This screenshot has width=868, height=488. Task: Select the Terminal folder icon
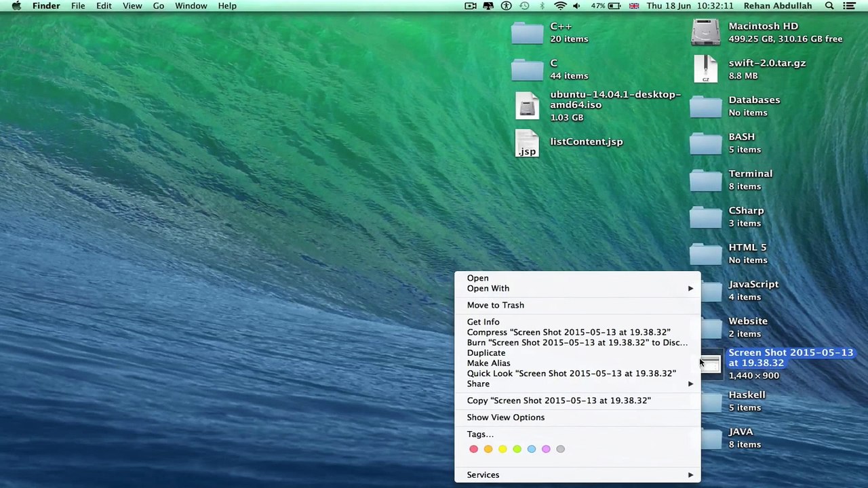click(705, 180)
